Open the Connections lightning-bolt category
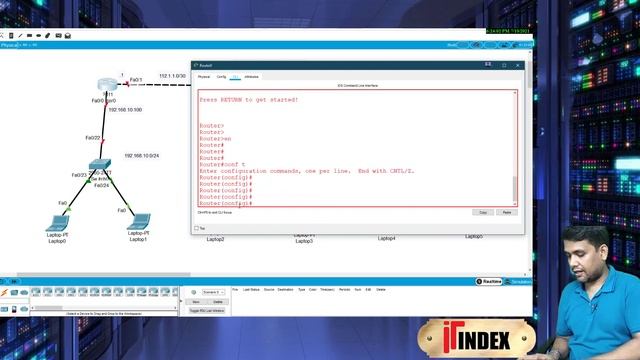This screenshot has width=640, height=360. [x=4, y=293]
